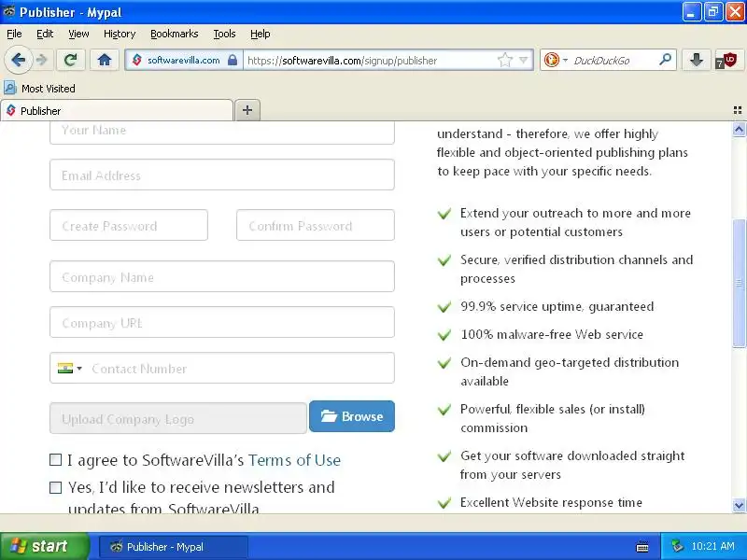Click the page scrollbar down arrow
Viewport: 747px width, 560px height.
(739, 505)
